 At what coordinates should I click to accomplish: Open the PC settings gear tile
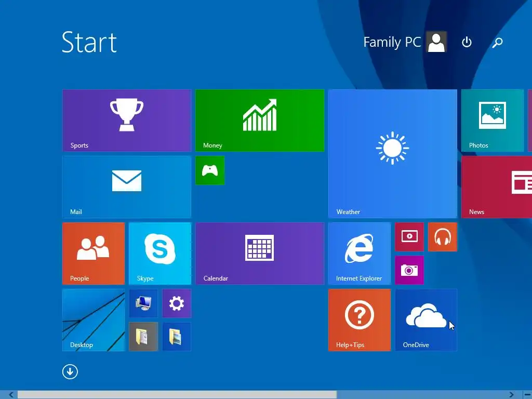coord(177,303)
